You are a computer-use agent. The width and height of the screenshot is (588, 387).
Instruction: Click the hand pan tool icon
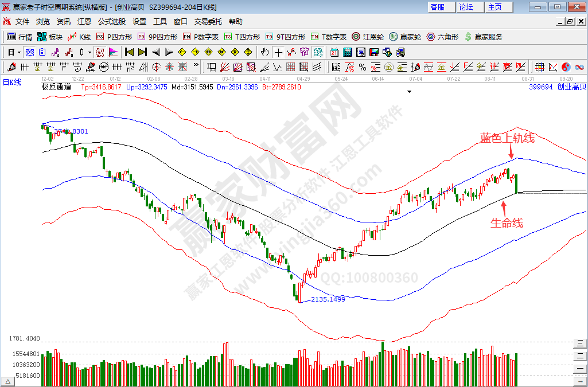(264, 52)
